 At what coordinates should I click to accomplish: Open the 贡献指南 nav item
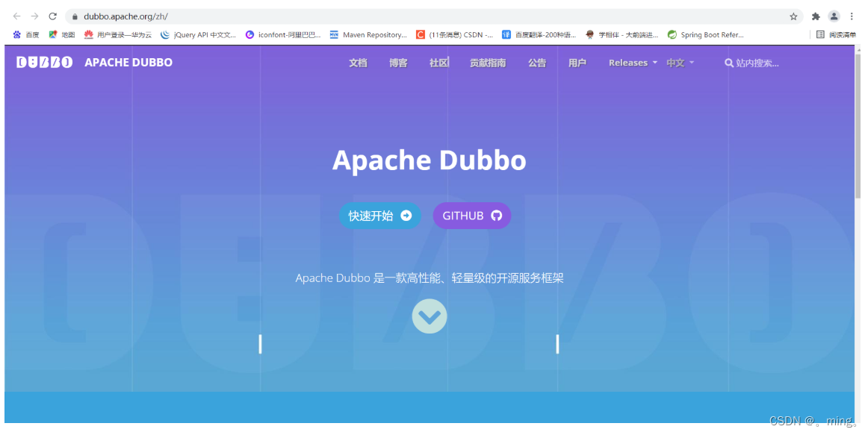coord(488,63)
